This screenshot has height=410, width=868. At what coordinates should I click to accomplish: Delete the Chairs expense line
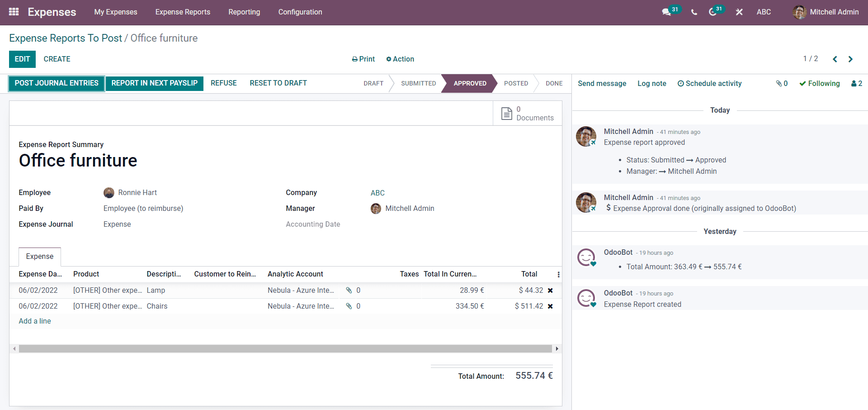550,306
